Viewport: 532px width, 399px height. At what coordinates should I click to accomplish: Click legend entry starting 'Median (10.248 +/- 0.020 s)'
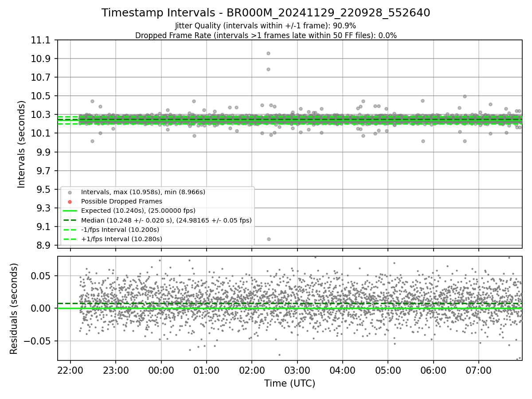pos(166,220)
